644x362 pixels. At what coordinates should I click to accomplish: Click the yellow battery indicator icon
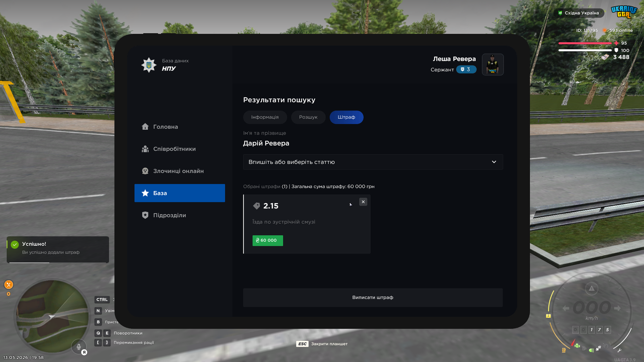coord(548,316)
